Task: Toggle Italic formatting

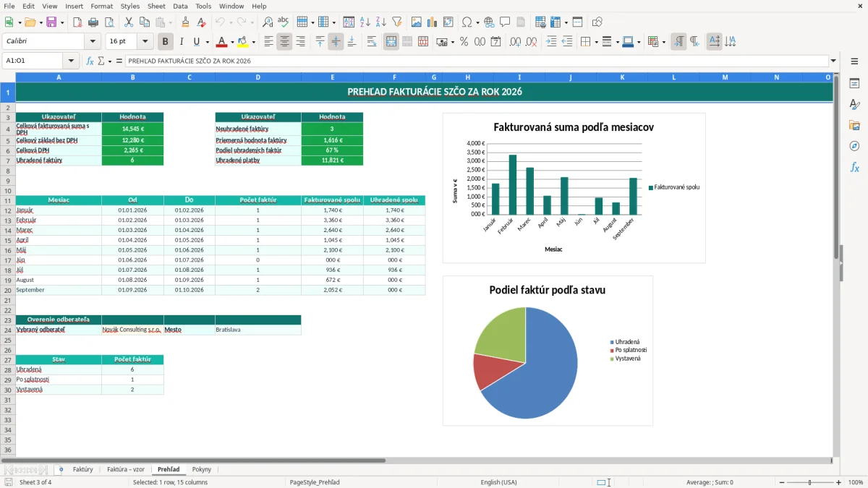Action: coord(181,42)
